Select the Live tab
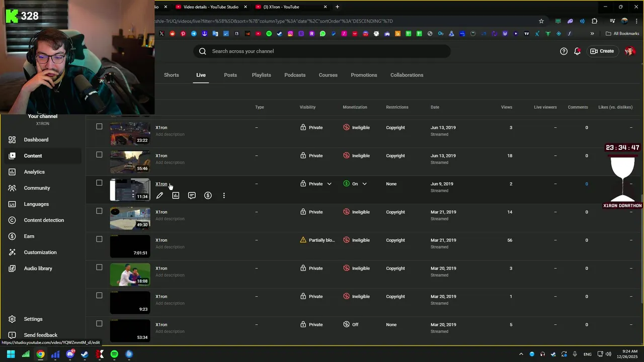The image size is (644, 362). (x=201, y=75)
